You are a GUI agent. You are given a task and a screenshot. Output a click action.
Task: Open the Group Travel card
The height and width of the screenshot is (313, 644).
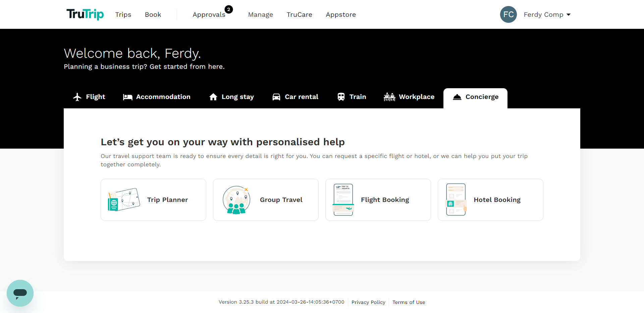click(x=266, y=200)
